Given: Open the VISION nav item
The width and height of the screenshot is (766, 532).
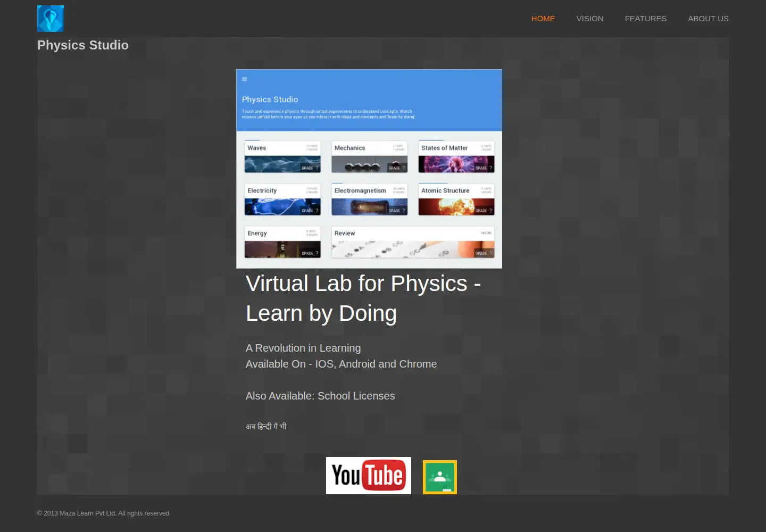Looking at the screenshot, I should tap(590, 19).
